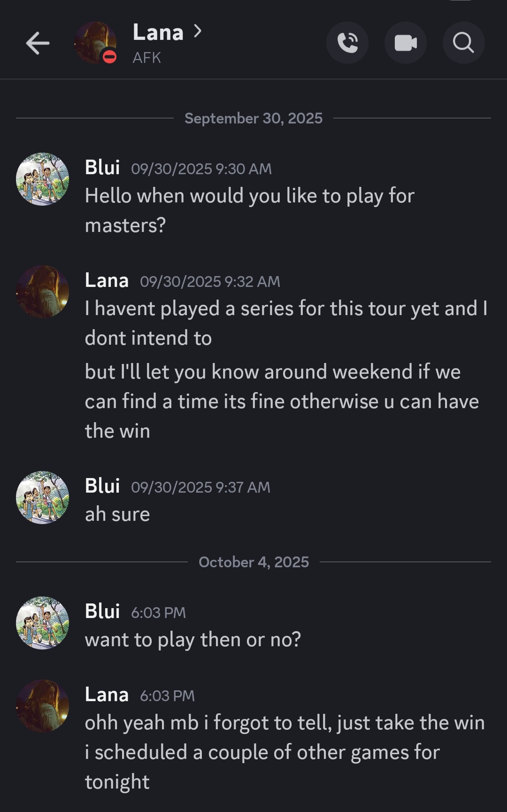Open Lana's profile picture in the header
507x812 pixels.
(x=94, y=41)
